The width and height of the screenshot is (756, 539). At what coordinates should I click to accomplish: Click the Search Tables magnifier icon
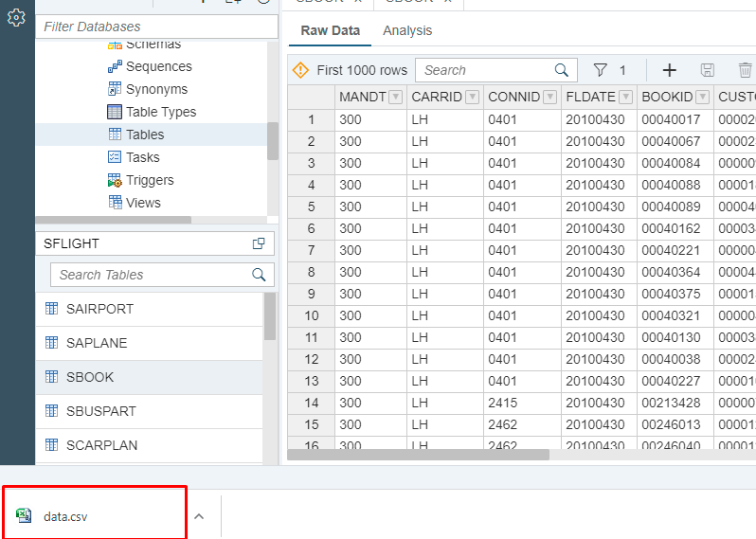click(259, 275)
